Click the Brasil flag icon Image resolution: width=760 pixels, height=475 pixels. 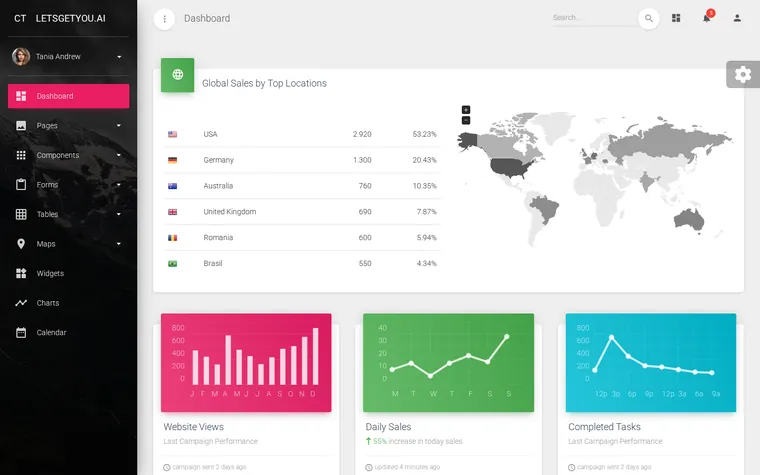(x=173, y=264)
